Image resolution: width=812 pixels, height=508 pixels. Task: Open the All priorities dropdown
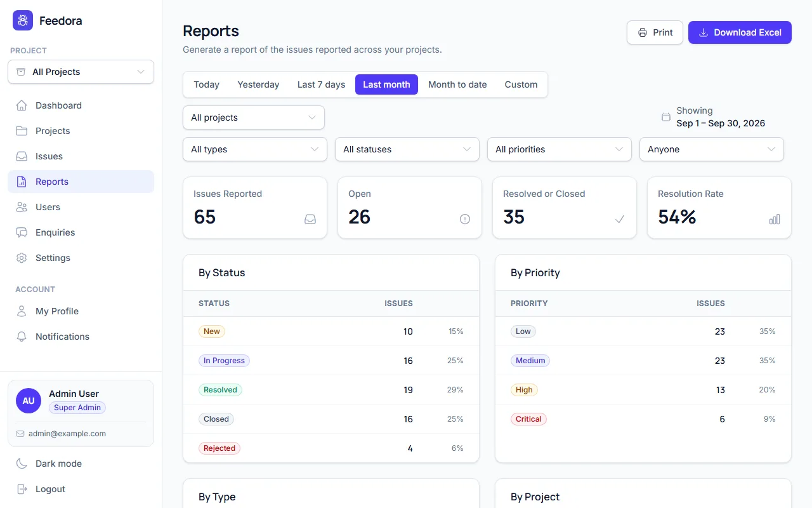tap(560, 149)
